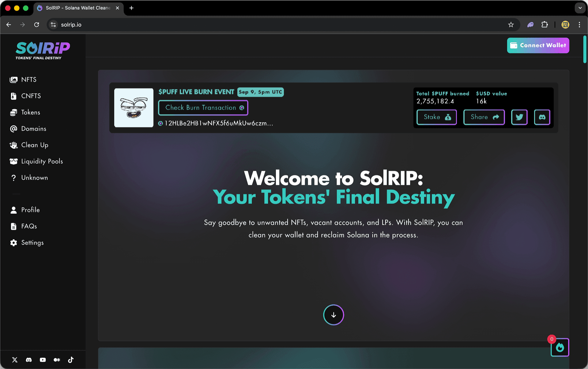The image size is (588, 369).
Task: Open TikTok link in sidebar footer
Action: 71,360
